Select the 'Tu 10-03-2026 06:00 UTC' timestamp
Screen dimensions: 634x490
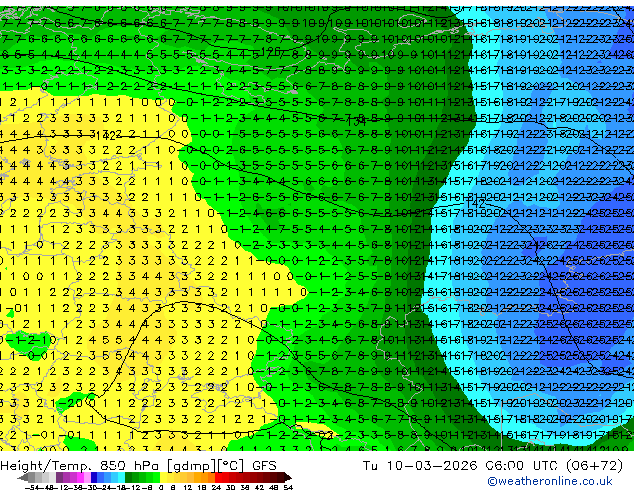tap(458, 466)
